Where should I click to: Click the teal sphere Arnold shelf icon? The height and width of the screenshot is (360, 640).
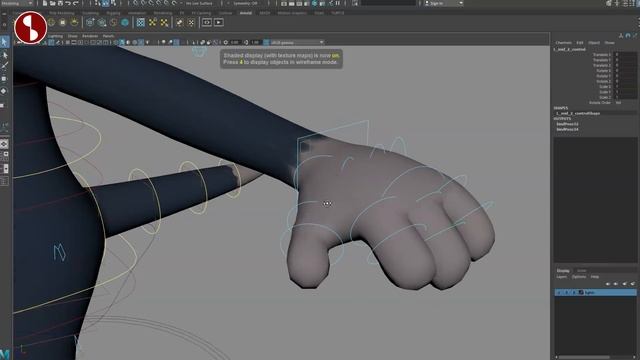tap(125, 22)
